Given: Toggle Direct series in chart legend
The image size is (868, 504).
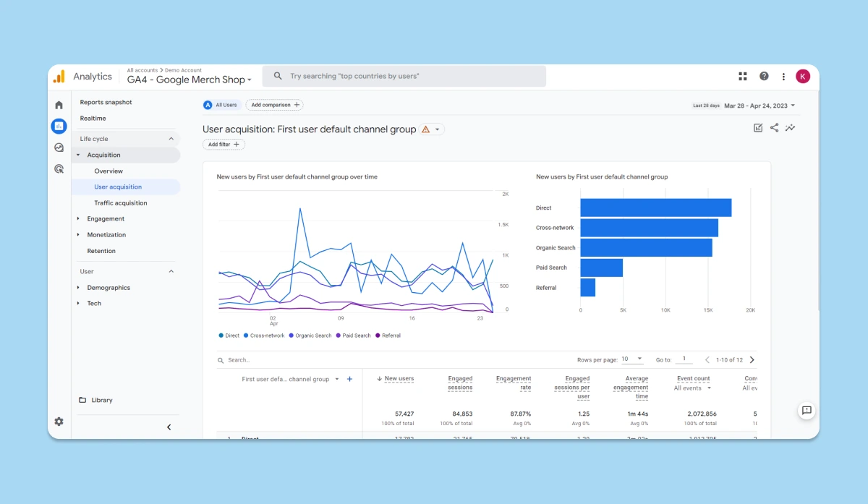Looking at the screenshot, I should point(229,336).
